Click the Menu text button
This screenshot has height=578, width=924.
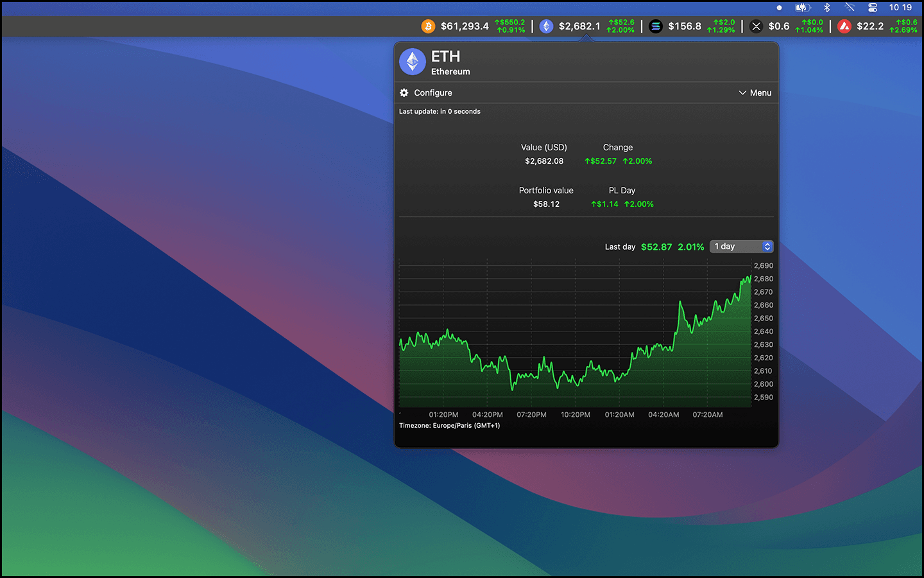click(761, 93)
